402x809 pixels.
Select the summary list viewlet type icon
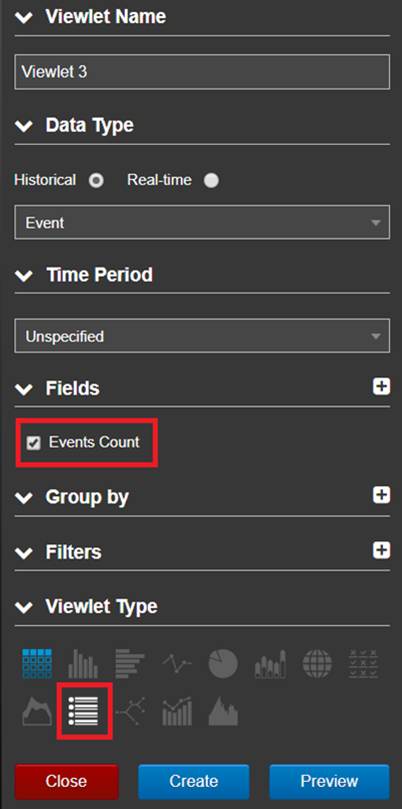click(x=83, y=711)
